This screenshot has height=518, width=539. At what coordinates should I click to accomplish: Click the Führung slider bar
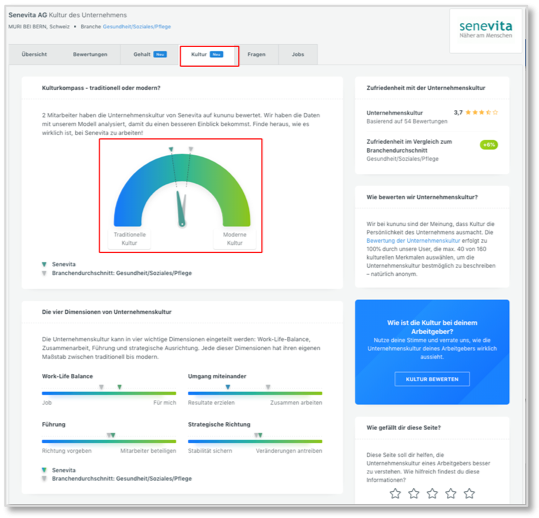[x=109, y=441]
